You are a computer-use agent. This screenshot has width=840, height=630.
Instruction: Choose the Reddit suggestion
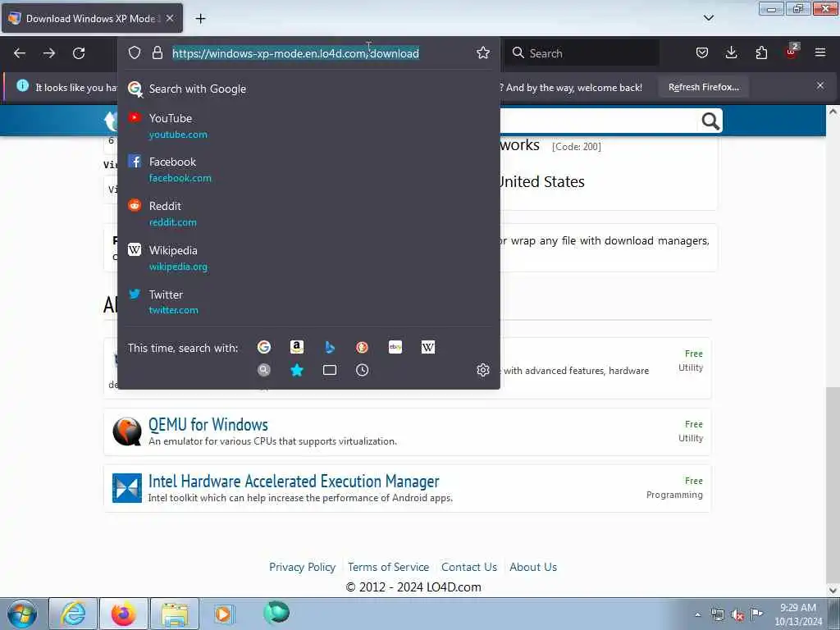click(308, 214)
